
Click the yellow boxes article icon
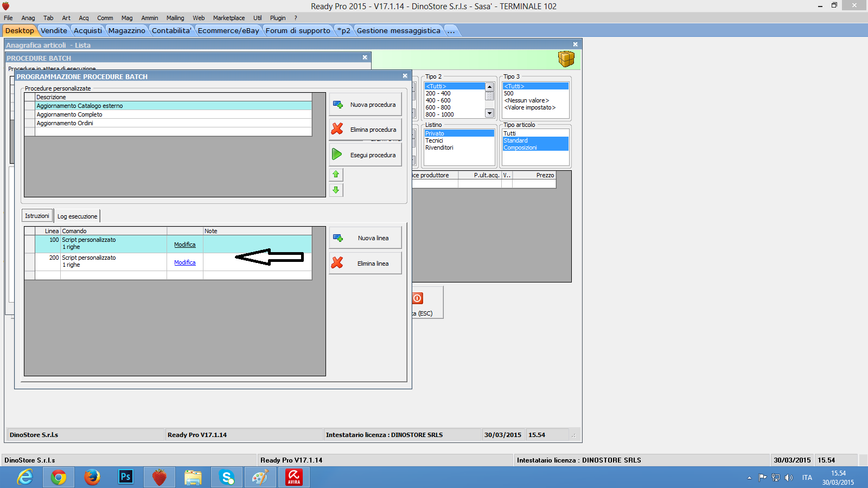566,59
